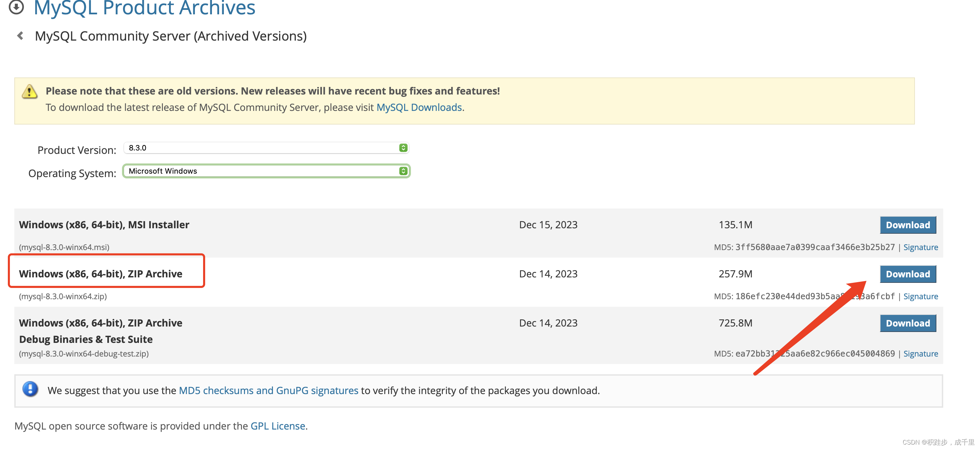Click the download circle icon near title

(16, 7)
